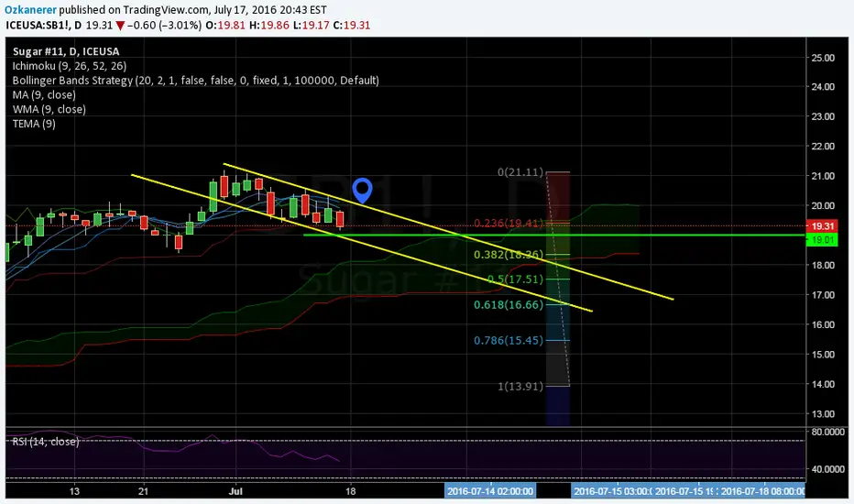Screen dimensions: 854x504
Task: Click the red 19.31 current price tag
Action: click(823, 226)
